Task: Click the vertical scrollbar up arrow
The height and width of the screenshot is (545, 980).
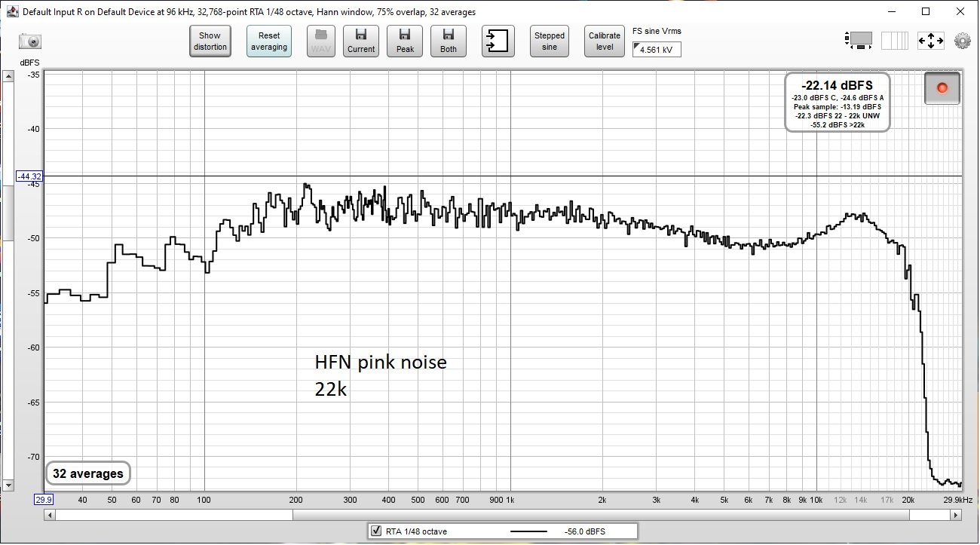Action: click(x=8, y=77)
